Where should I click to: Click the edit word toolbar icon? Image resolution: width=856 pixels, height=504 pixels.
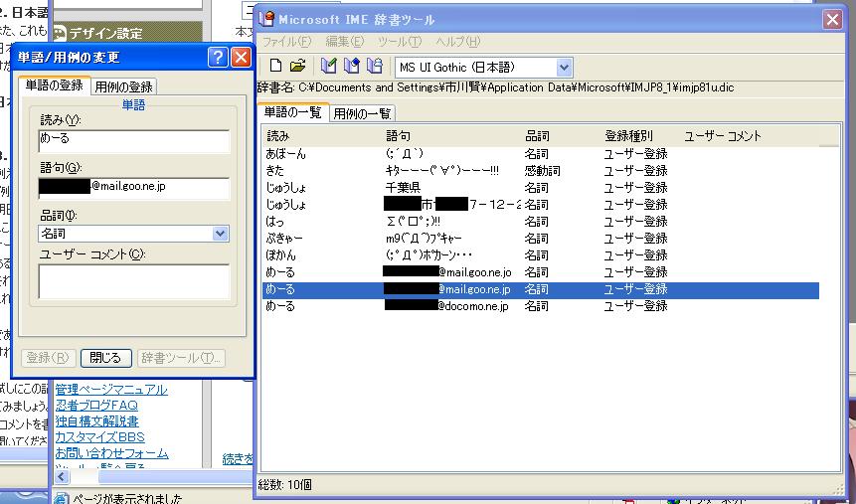tap(352, 67)
